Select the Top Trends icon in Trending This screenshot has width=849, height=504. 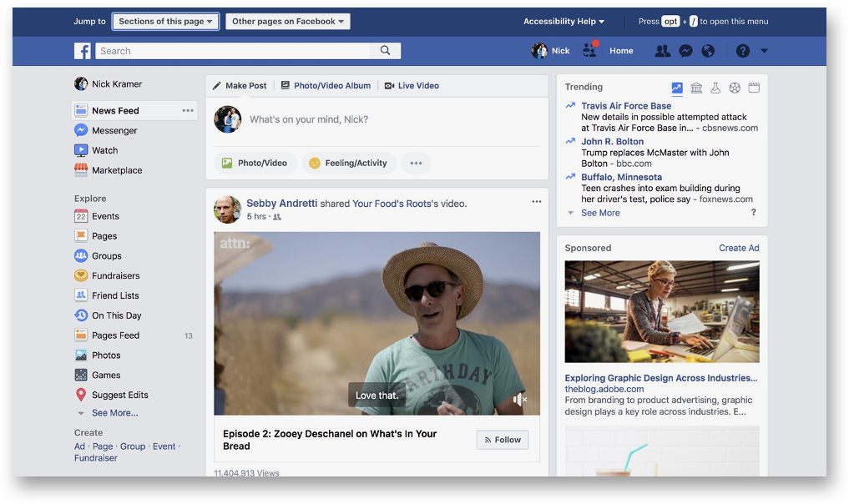tap(677, 88)
